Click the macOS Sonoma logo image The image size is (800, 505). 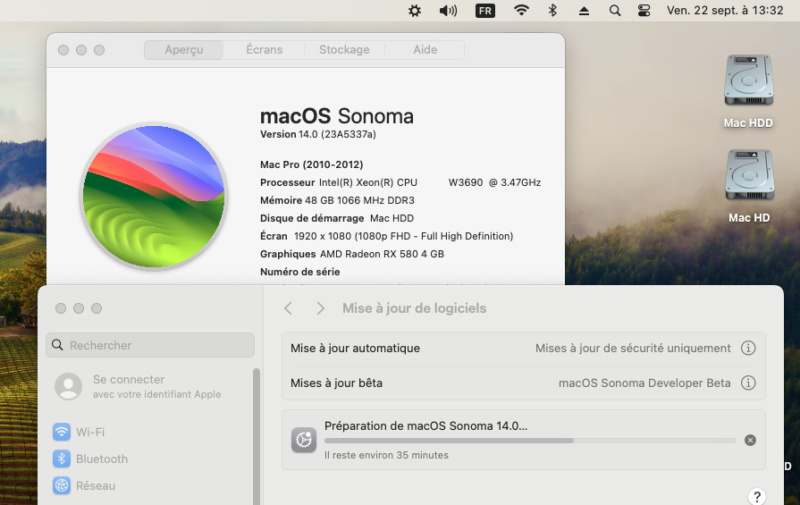(154, 196)
